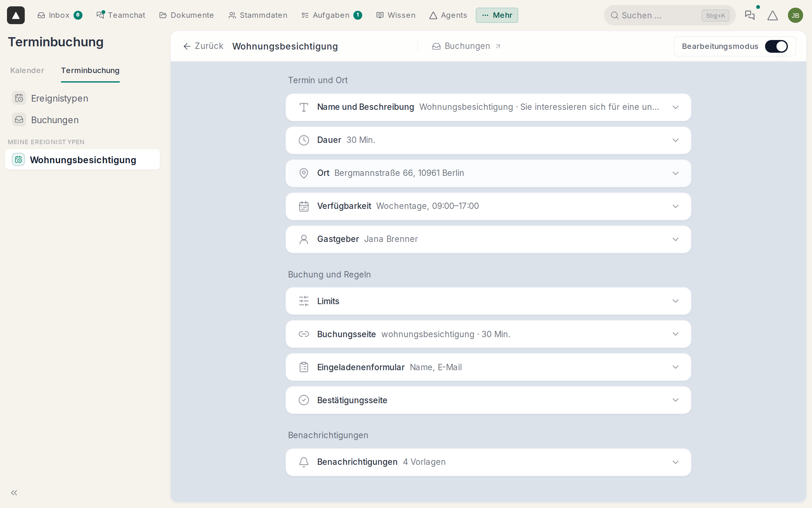This screenshot has height=508, width=812.
Task: Click the sliders icon next to Limits
Action: (304, 301)
